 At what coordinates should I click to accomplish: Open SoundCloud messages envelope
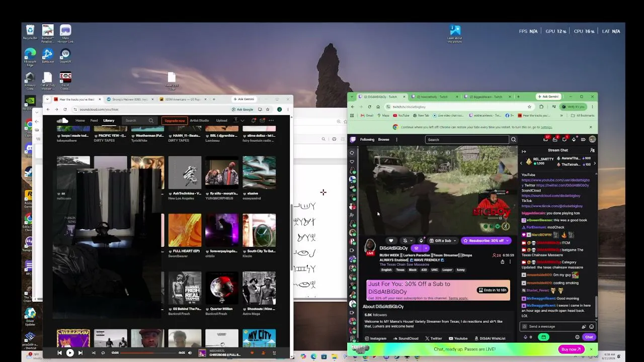[262, 120]
